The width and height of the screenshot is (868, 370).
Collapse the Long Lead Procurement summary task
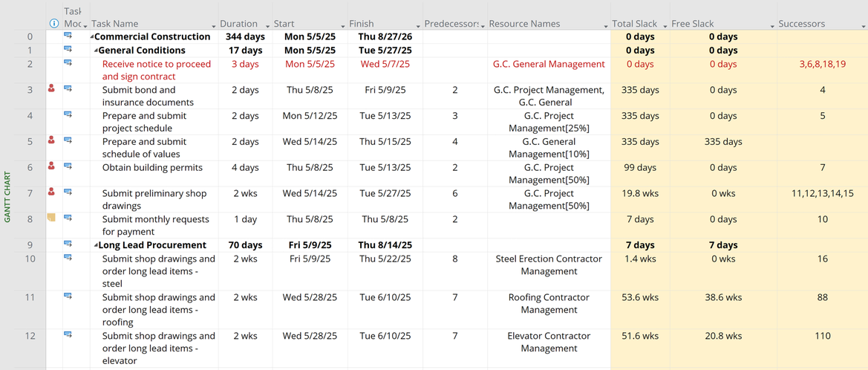pyautogui.click(x=96, y=245)
